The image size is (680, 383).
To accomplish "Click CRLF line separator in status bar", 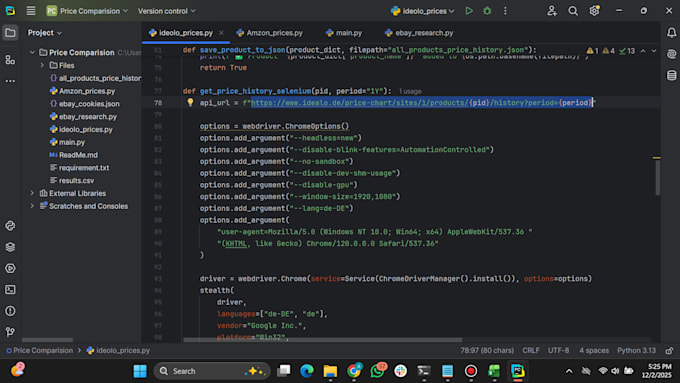I will (x=531, y=350).
